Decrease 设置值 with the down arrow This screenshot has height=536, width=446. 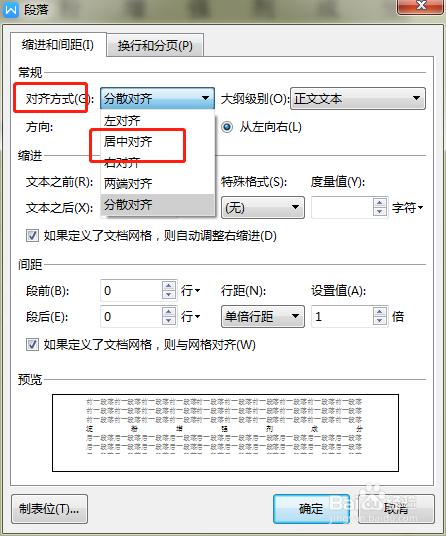(379, 321)
